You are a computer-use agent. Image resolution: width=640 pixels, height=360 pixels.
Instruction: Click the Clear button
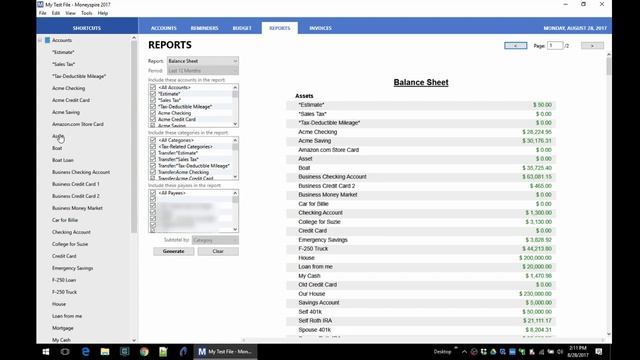(218, 251)
